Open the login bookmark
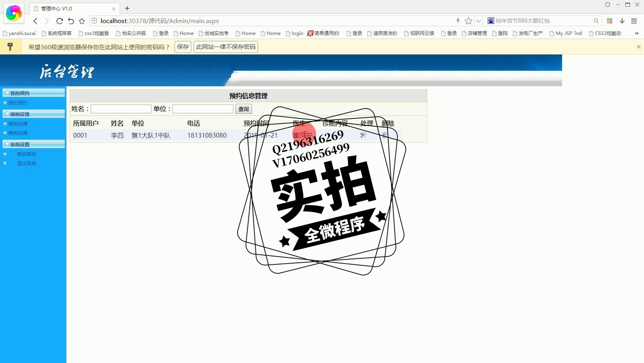644x363 pixels. point(295,33)
